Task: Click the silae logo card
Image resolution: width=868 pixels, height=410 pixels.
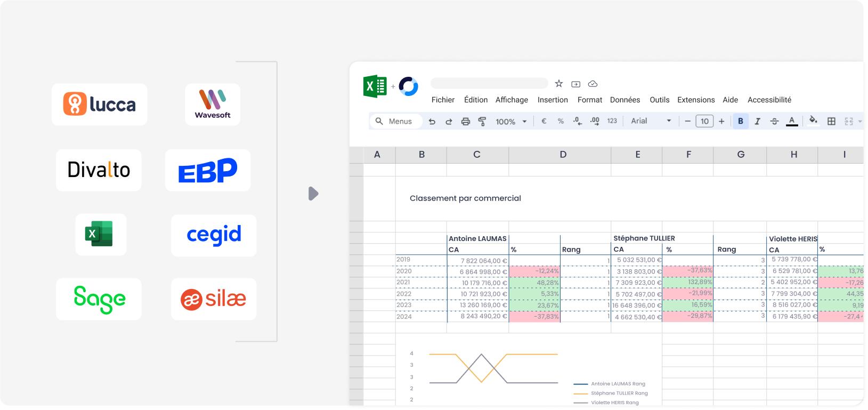Action: tap(214, 299)
